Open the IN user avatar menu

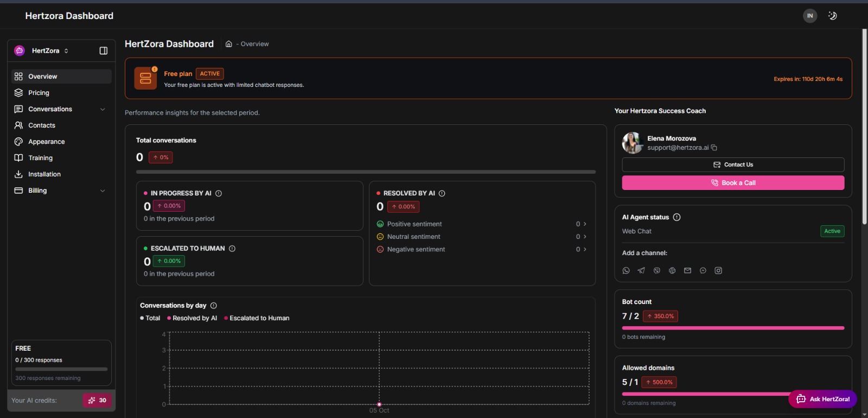(x=810, y=16)
